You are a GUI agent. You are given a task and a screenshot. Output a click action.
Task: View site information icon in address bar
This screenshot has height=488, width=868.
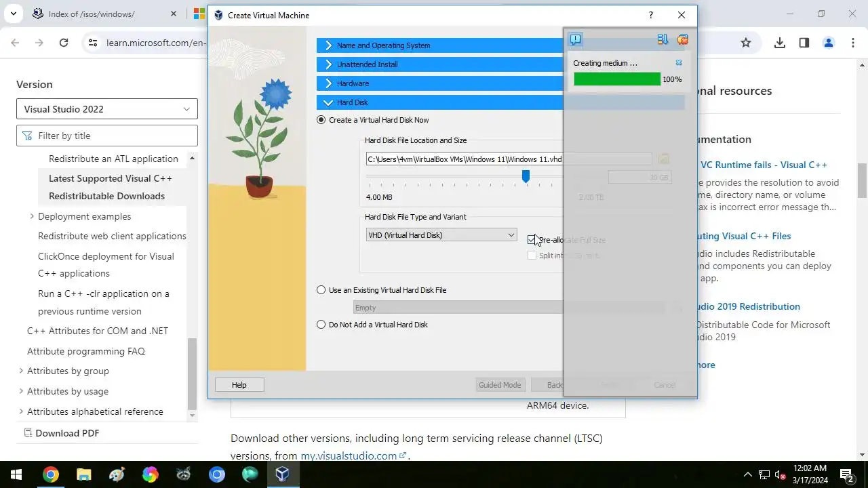(93, 43)
